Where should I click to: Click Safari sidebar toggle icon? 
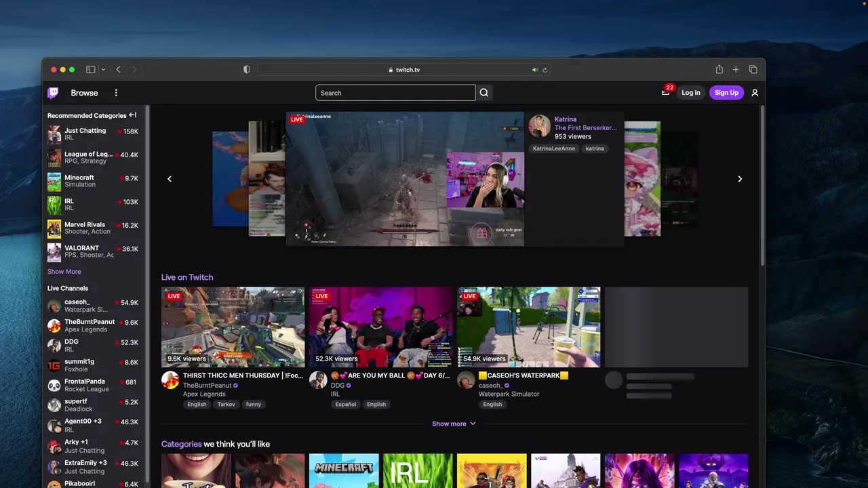[x=90, y=69]
